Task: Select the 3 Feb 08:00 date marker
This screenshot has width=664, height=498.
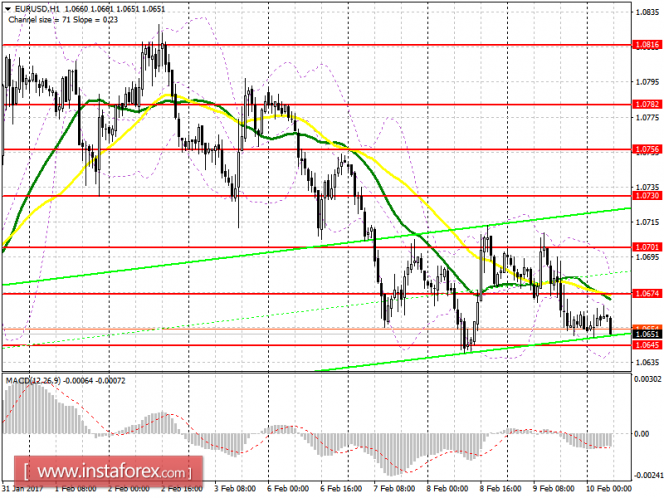Action: click(x=235, y=489)
